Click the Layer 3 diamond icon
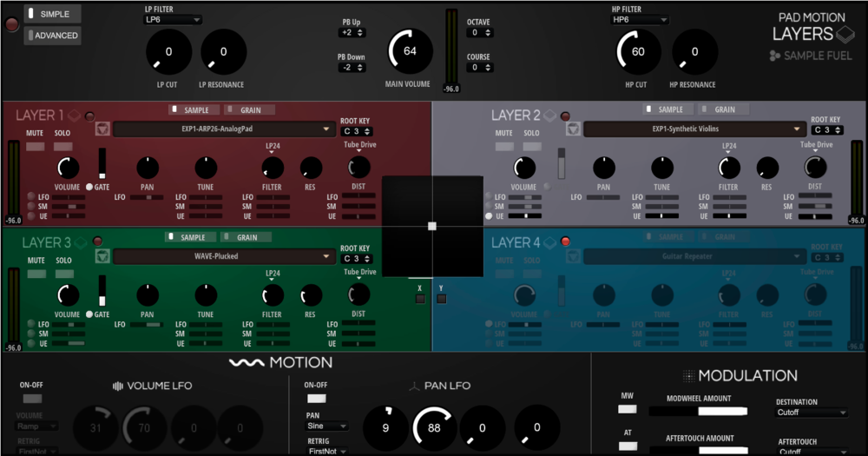 click(x=81, y=242)
